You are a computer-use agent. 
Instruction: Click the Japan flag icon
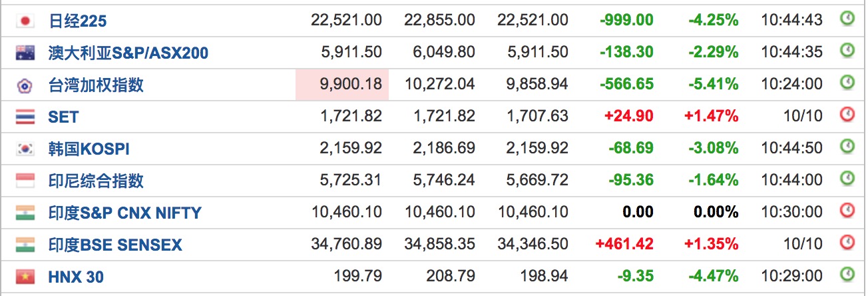(25, 21)
